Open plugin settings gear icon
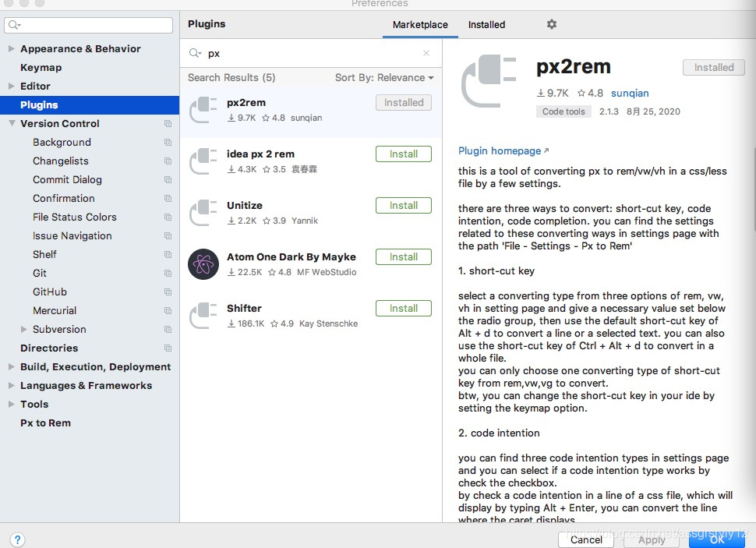The image size is (756, 548). 552,24
